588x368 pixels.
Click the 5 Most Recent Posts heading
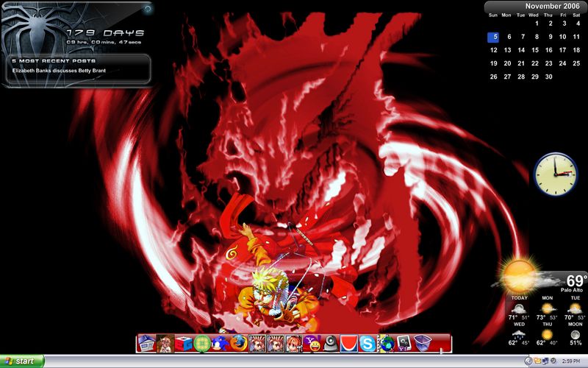[x=54, y=61]
